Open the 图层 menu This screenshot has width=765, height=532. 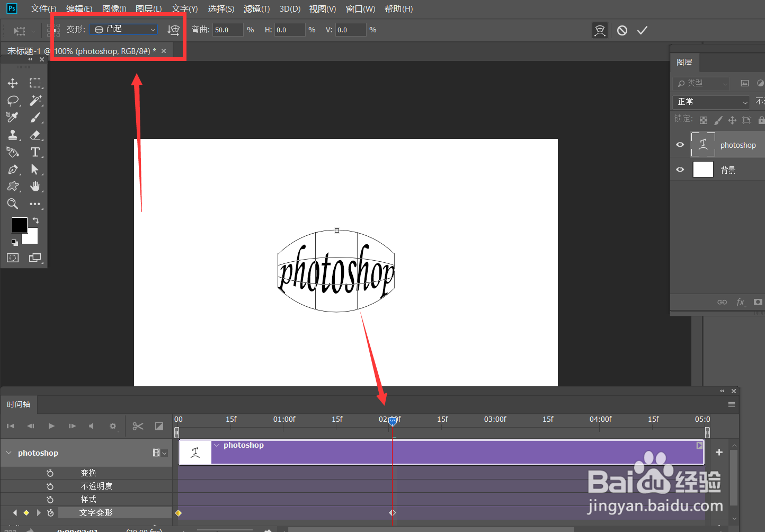pos(148,8)
